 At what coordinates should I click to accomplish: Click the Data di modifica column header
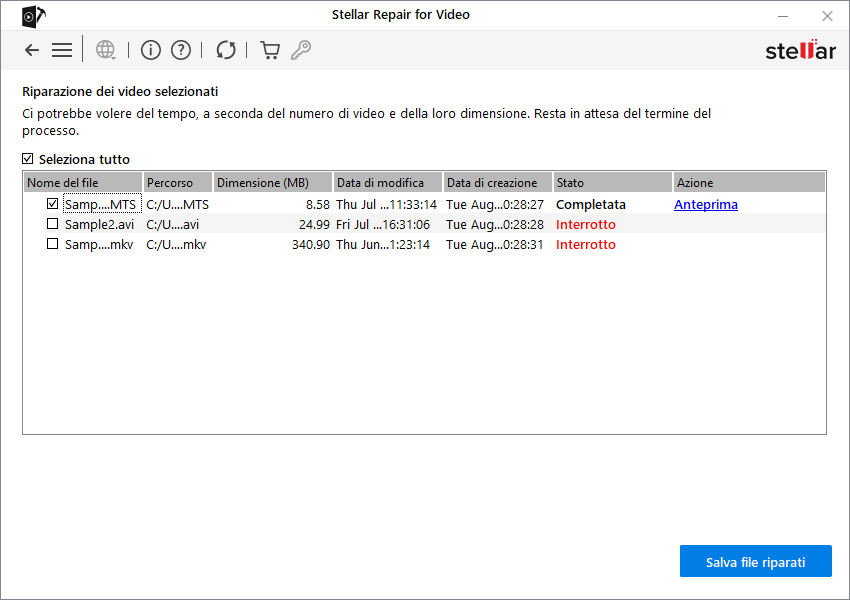coord(388,183)
